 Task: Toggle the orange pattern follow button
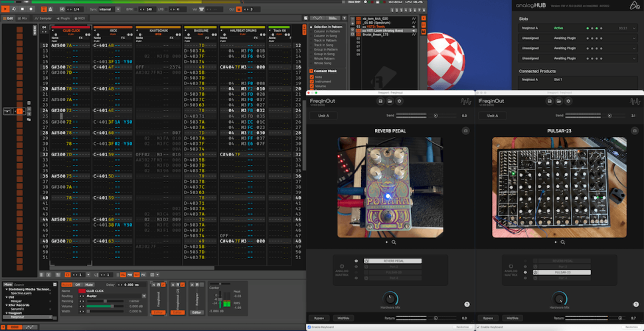(44, 9)
